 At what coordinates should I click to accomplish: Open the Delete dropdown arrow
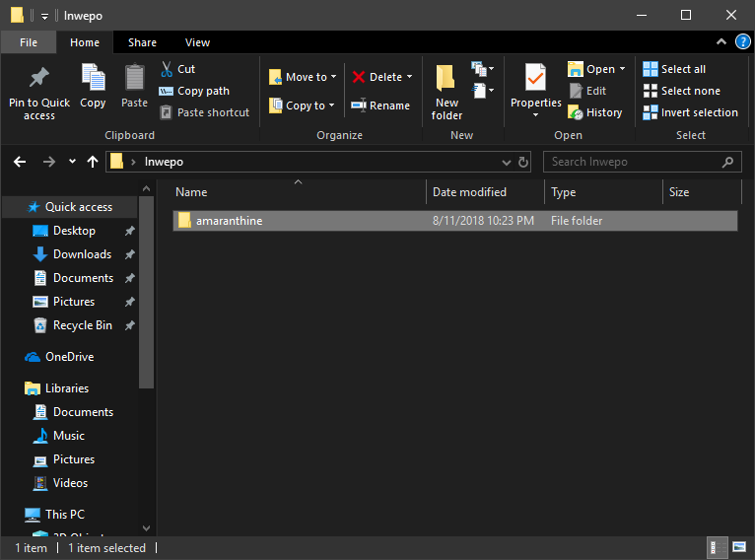(x=409, y=77)
